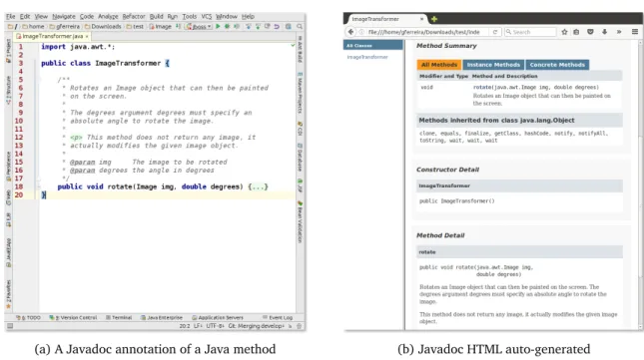Open the Firefox hamburger menu
The width and height of the screenshot is (644, 360).
point(635,32)
